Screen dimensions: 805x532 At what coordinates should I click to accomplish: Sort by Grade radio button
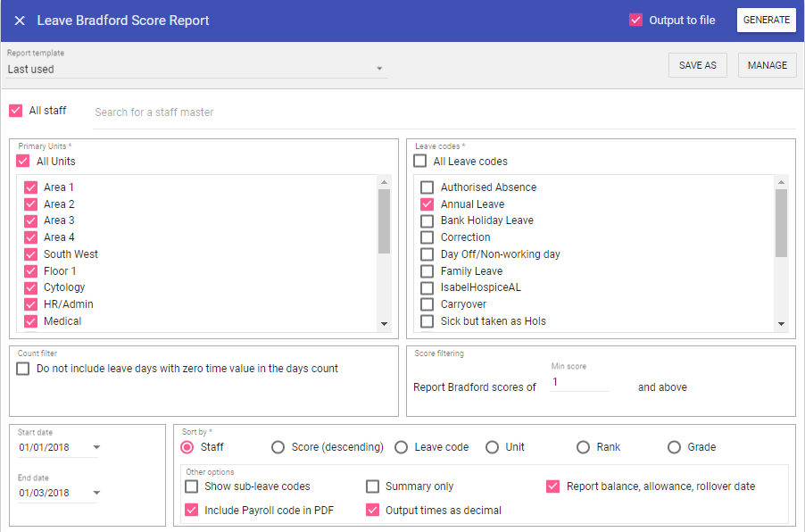(x=675, y=447)
